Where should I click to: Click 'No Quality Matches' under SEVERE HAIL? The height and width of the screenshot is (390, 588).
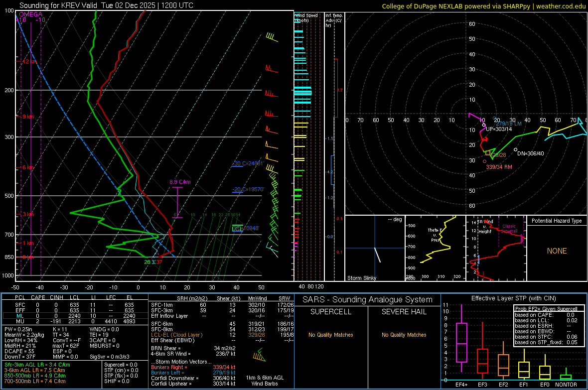coord(404,335)
